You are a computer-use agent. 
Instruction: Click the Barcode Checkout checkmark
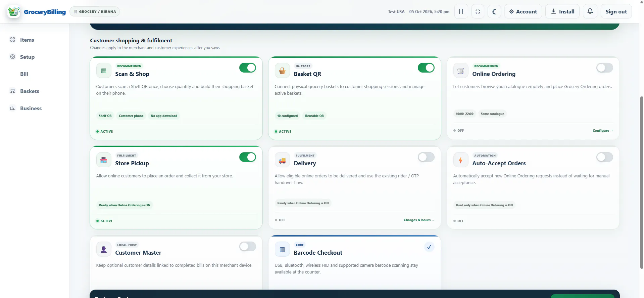click(x=429, y=247)
